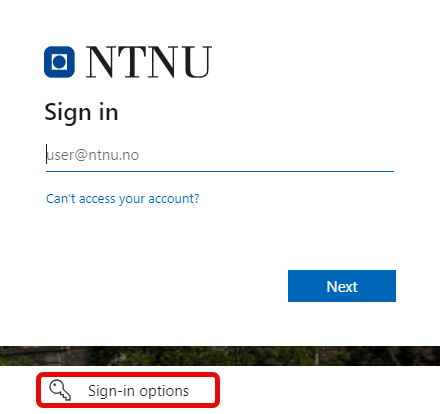Click the word Next on the blue button
440x414 pixels.
click(x=342, y=286)
